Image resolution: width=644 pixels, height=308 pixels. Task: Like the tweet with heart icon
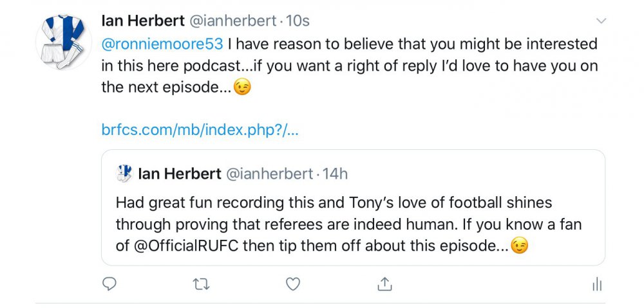coord(293,284)
